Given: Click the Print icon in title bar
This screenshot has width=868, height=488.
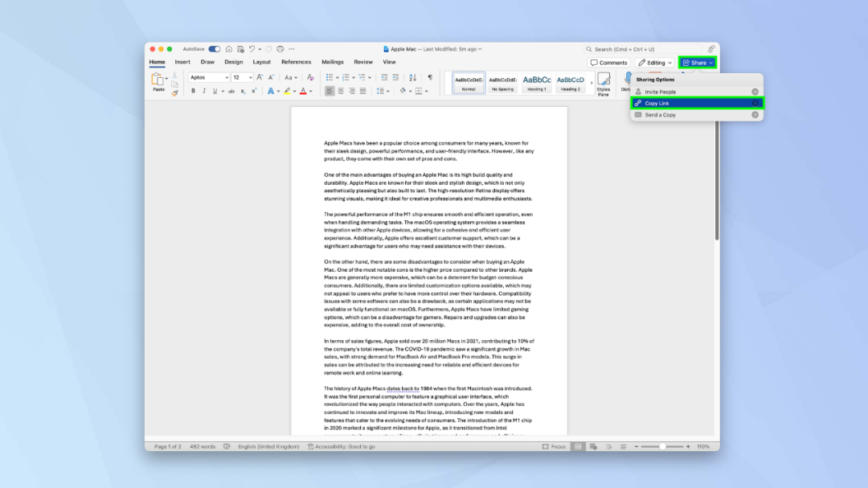Looking at the screenshot, I should coord(280,49).
